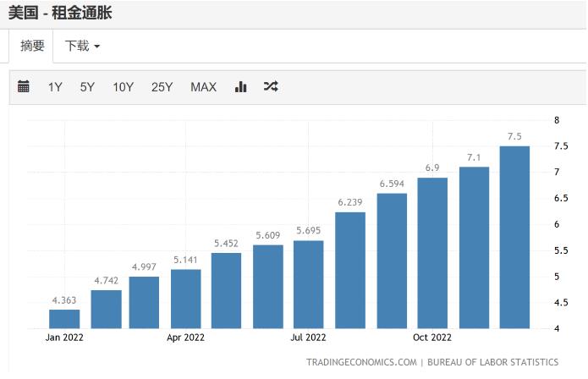Open the compare/shuffle indicators icon
The image size is (588, 379).
pyautogui.click(x=271, y=86)
